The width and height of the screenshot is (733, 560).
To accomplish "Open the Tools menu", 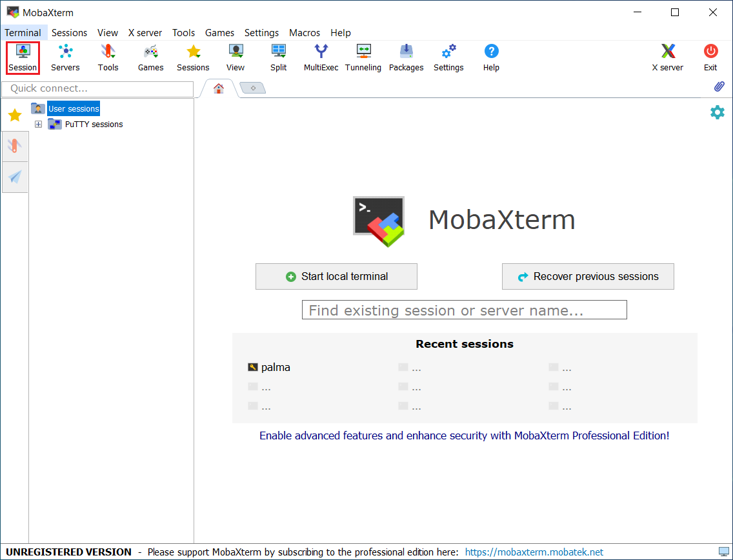I will [x=183, y=33].
